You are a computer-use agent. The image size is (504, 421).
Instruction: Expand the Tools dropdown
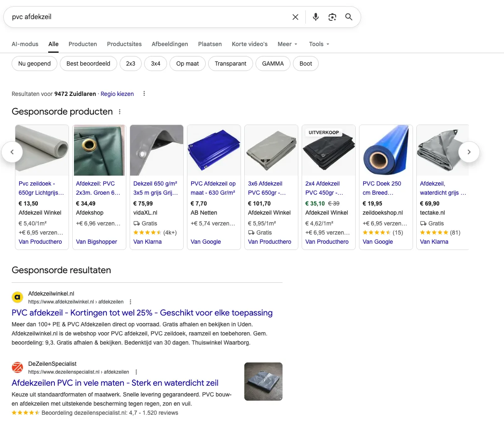319,44
